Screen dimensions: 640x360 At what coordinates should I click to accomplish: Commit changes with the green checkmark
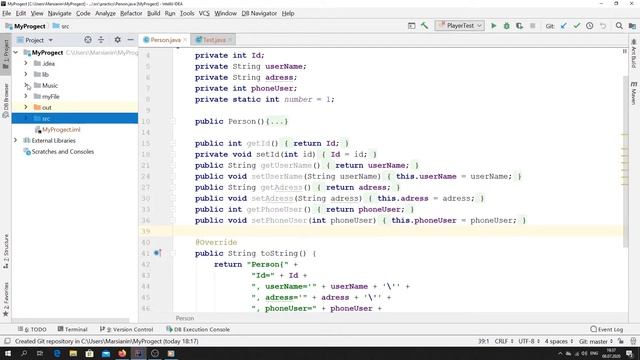pos(576,26)
